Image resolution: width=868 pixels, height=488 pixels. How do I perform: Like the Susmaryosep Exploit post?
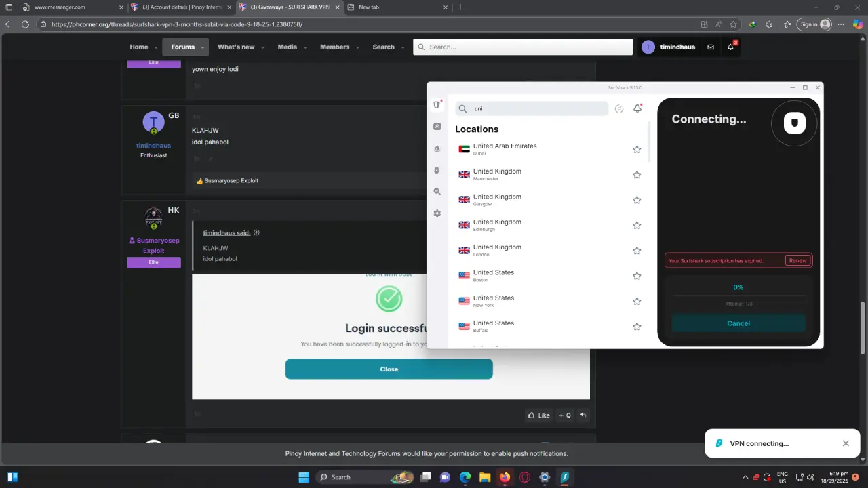pyautogui.click(x=539, y=415)
